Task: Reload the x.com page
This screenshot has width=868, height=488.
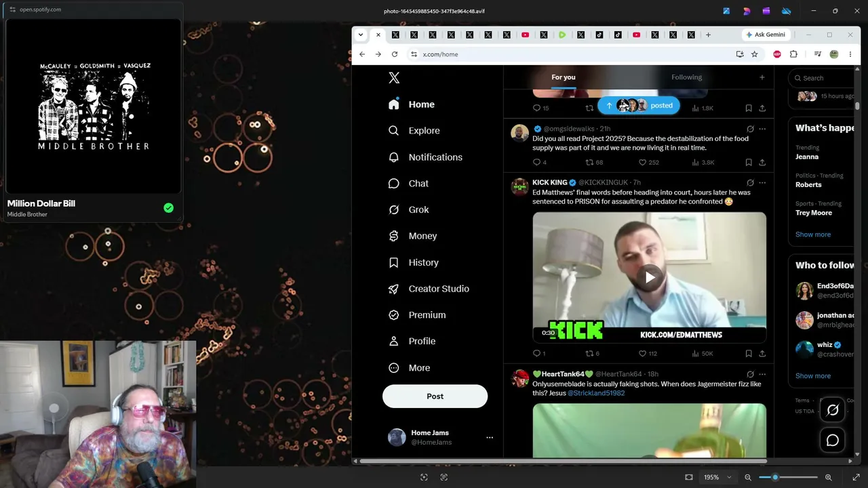Action: [395, 54]
